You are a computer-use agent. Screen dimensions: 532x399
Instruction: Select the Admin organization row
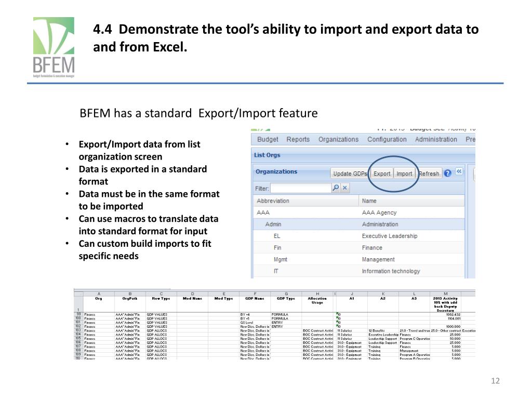[358, 224]
